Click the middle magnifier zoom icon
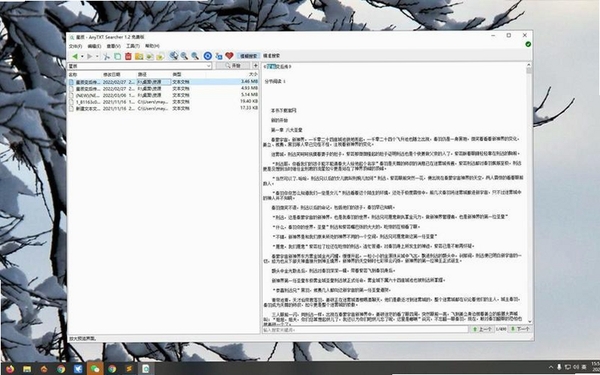This screenshot has height=375, width=600. (x=184, y=56)
